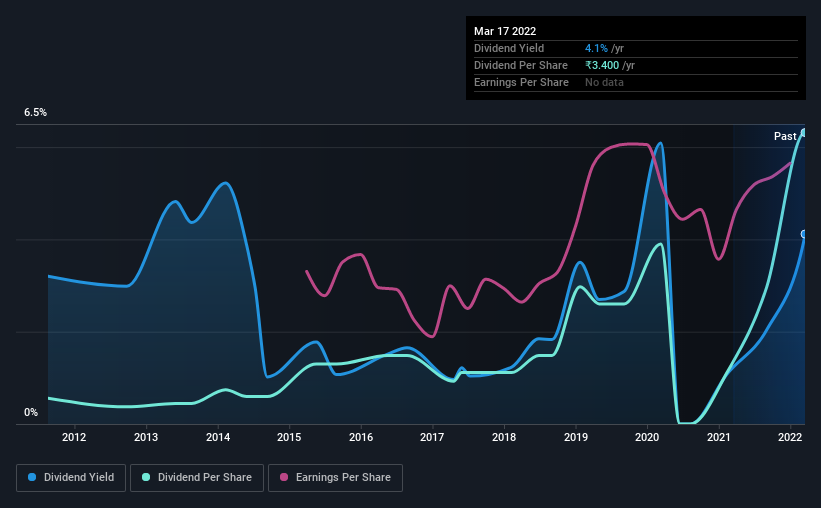Toggle the Earnings Per Share legend button

tap(335, 478)
